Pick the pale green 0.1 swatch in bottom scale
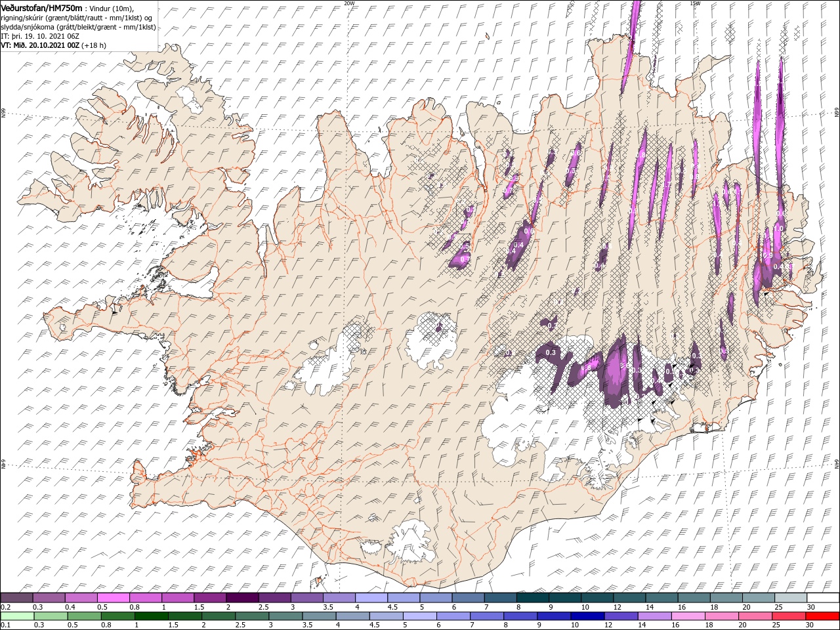This screenshot has height=630, width=840. point(17,616)
